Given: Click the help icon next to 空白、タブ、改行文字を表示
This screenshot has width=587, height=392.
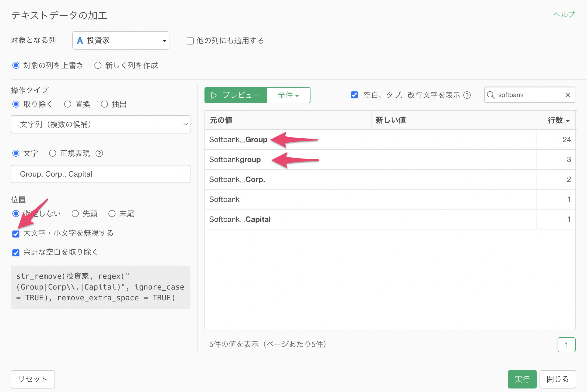Looking at the screenshot, I should coord(467,95).
